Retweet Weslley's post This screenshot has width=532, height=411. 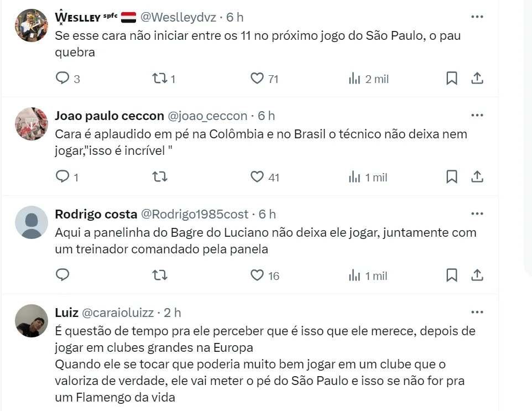(159, 79)
